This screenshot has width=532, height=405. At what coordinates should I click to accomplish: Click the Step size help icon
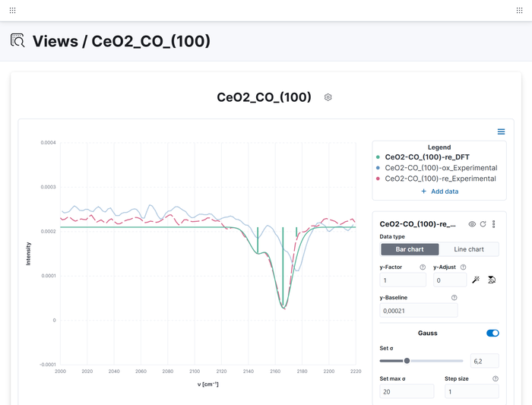[496, 379]
